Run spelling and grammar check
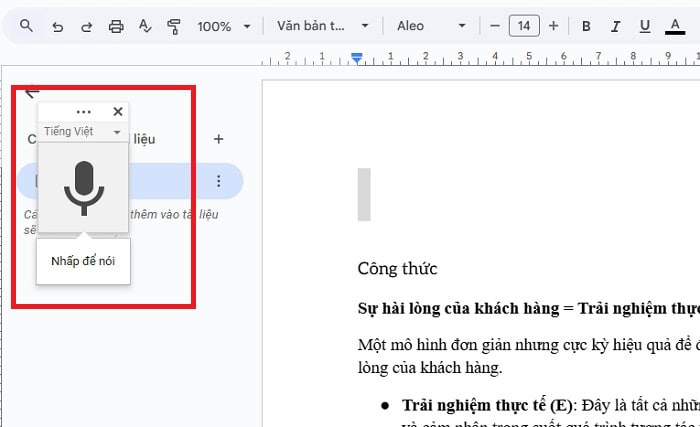700x427 pixels. [145, 26]
